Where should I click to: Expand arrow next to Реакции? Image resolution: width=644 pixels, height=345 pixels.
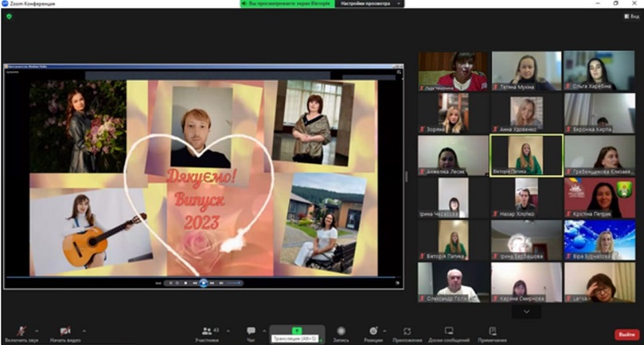pos(385,331)
